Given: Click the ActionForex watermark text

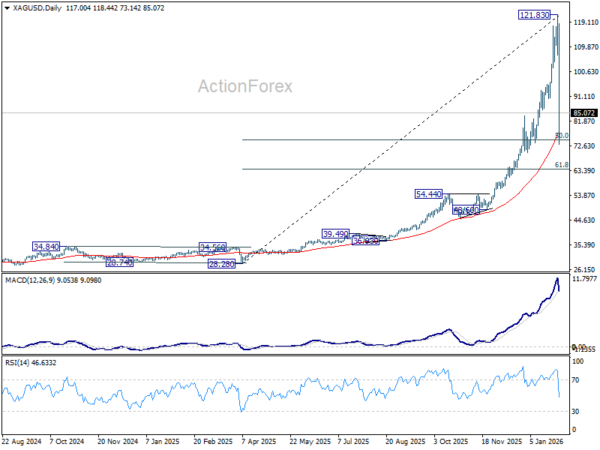Looking at the screenshot, I should pos(245,86).
